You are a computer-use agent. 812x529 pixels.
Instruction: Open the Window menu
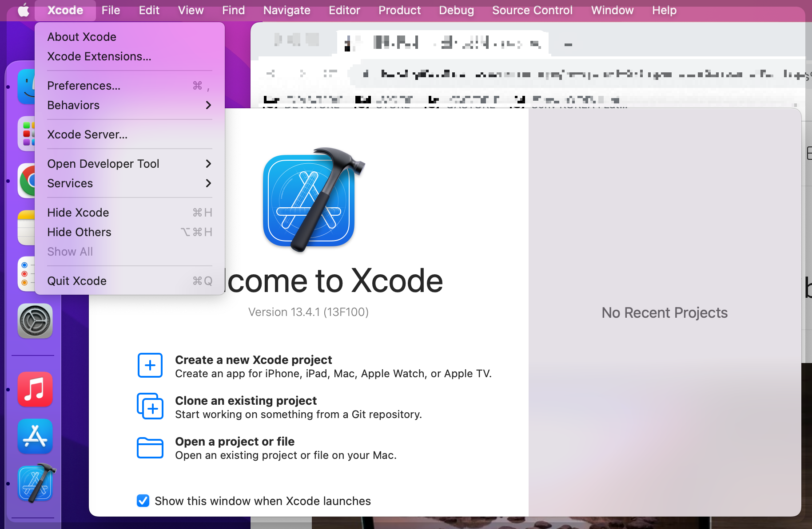coord(613,10)
